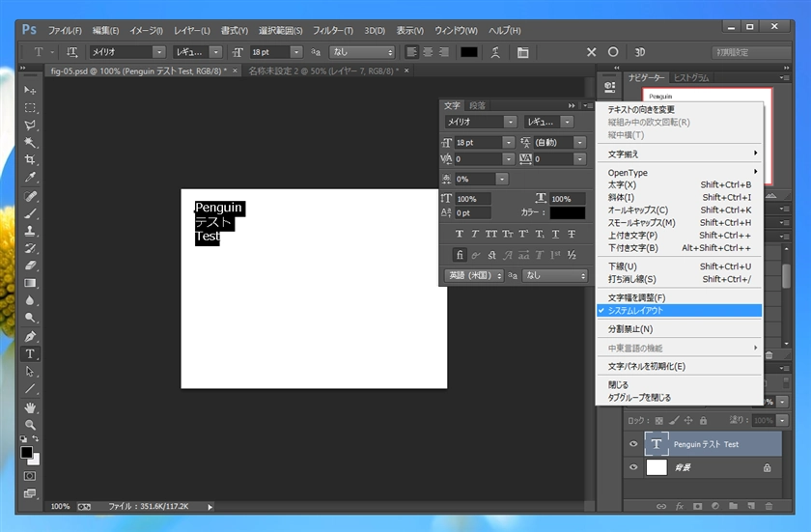Select the Crop tool in the toolbox
Image resolution: width=811 pixels, height=532 pixels.
point(30,159)
